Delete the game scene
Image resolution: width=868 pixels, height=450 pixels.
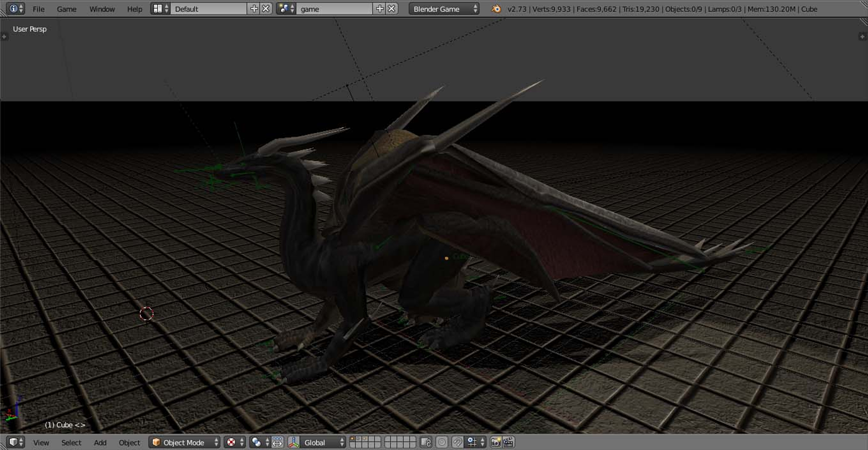[392, 9]
